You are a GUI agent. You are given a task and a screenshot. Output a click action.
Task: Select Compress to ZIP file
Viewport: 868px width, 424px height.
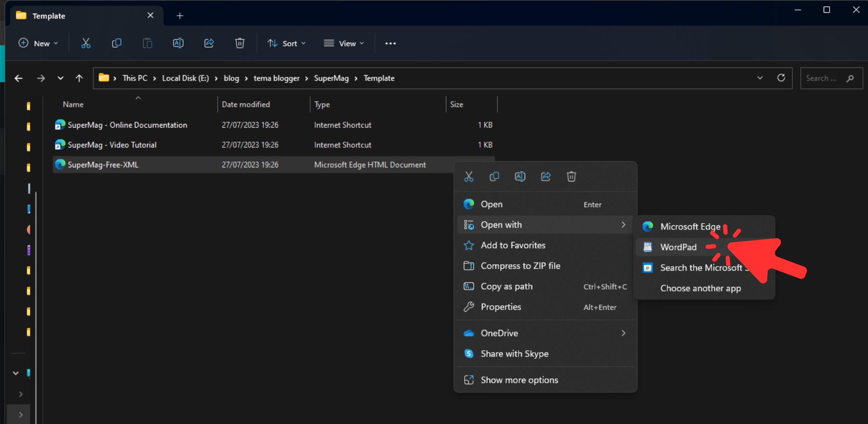click(545, 266)
